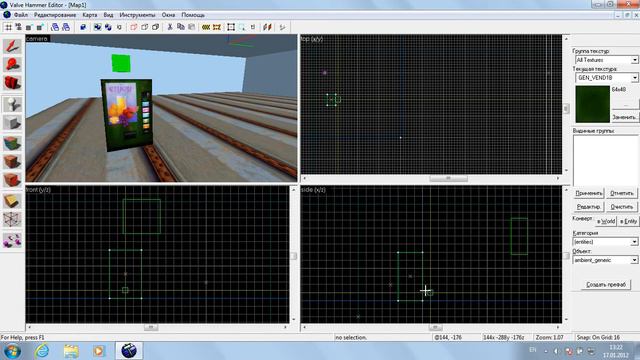Click the Group selection icon
This screenshot has height=360, width=640.
click(98, 27)
